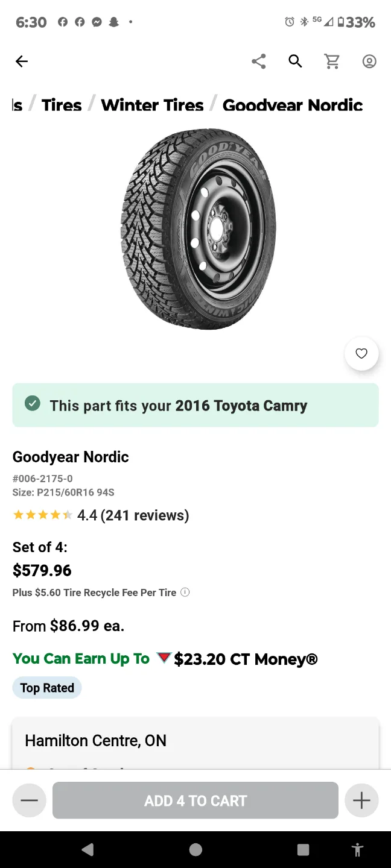View the shopping cart

click(332, 61)
